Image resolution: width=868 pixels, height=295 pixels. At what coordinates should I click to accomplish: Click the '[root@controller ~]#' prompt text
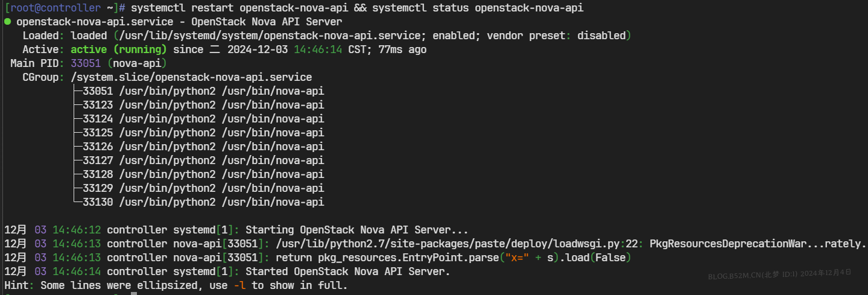pos(65,8)
